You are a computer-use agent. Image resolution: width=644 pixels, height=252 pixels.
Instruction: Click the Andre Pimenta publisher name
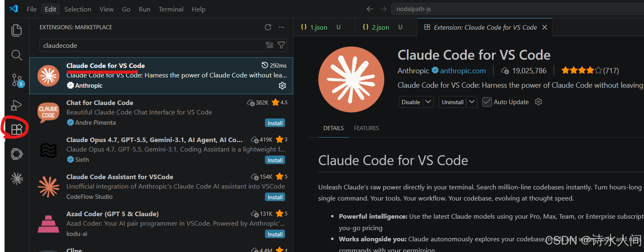click(95, 123)
